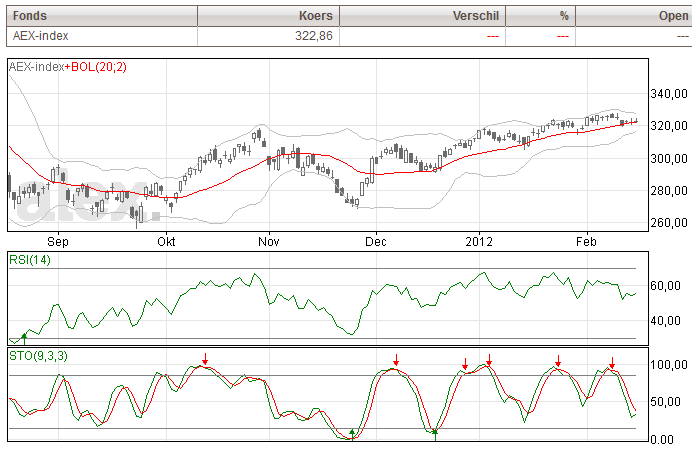The height and width of the screenshot is (449, 692).
Task: Click the 280,00 price axis label
Action: point(669,191)
